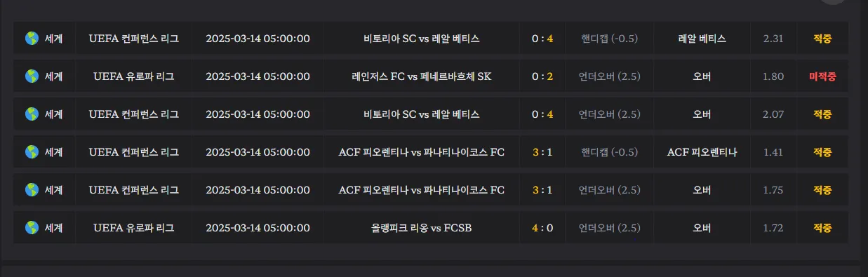Click the 4:0 score

pos(542,228)
